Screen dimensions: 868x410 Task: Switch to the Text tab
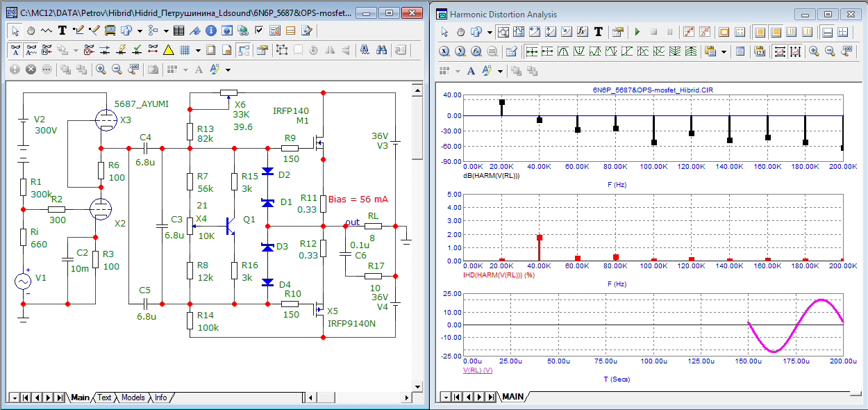(x=104, y=397)
